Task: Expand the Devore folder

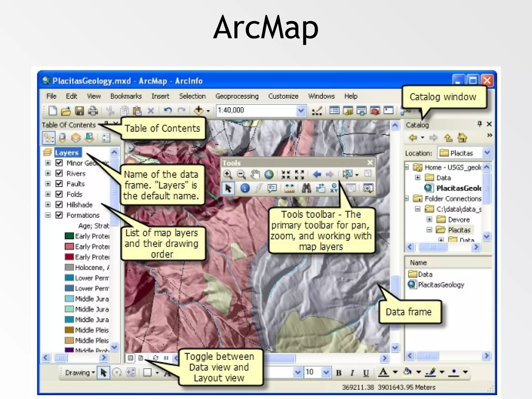Action: pos(429,220)
